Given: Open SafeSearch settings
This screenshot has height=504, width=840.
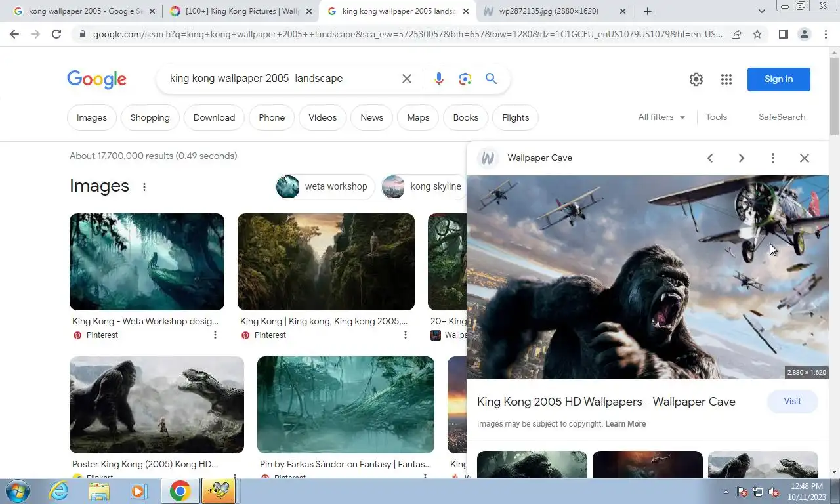Looking at the screenshot, I should (x=782, y=117).
